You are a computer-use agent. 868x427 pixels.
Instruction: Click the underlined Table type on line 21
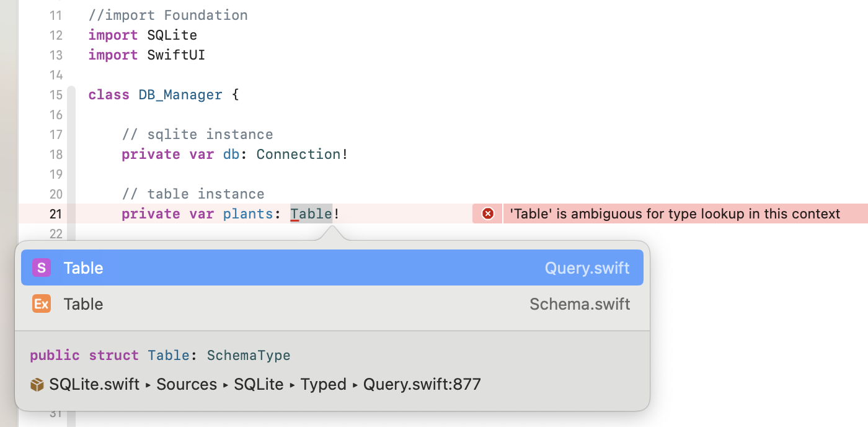[x=311, y=213]
